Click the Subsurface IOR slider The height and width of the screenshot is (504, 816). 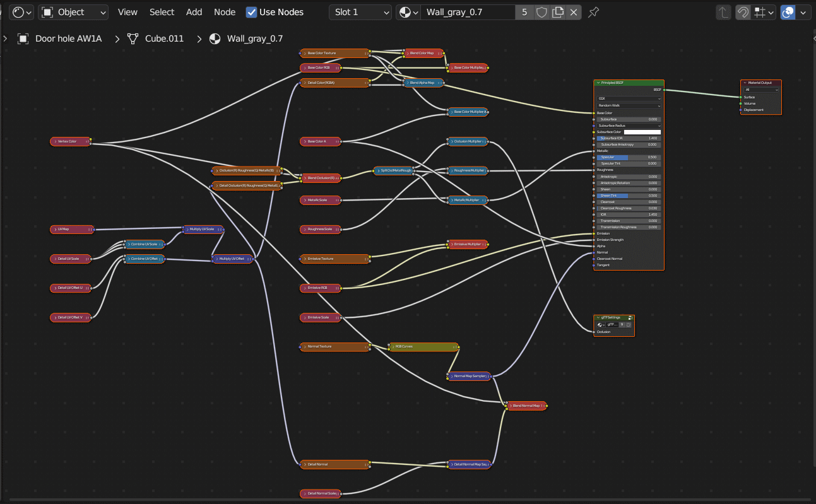tap(629, 138)
